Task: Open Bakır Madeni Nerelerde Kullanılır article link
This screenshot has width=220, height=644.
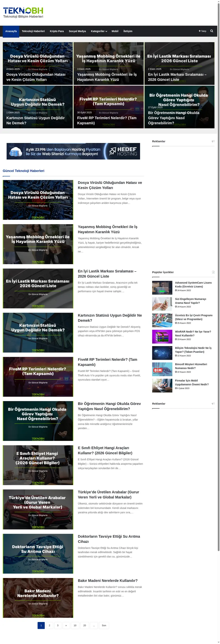Action: coord(108,580)
